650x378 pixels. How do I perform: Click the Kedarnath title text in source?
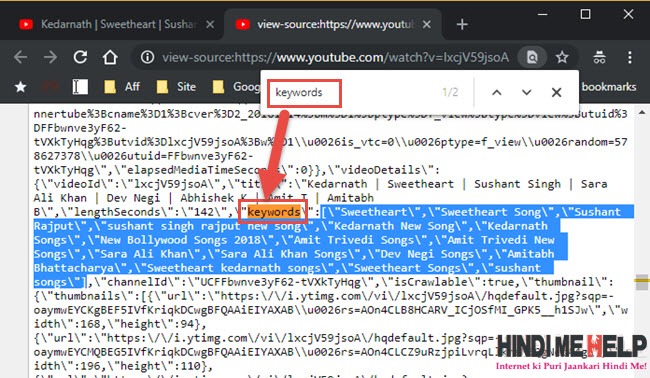337,184
